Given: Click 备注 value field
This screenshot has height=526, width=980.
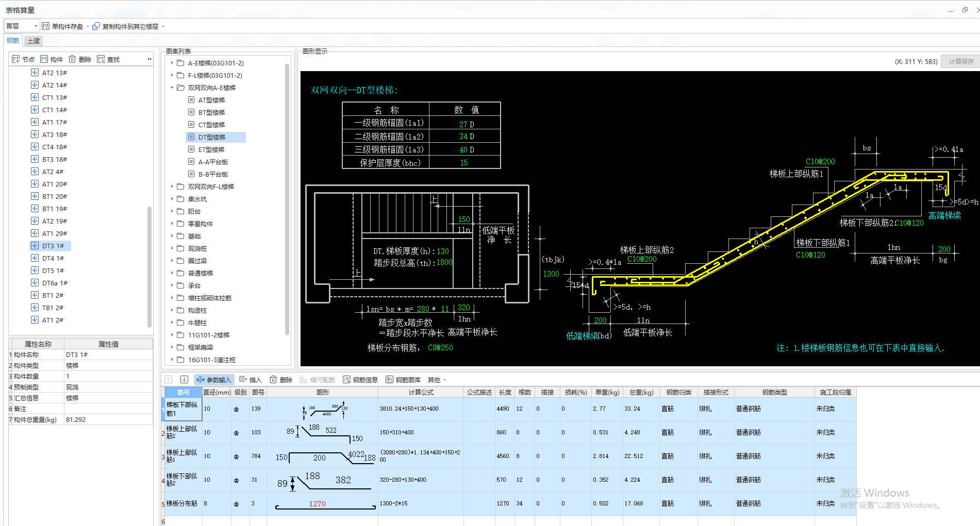Looking at the screenshot, I should [x=108, y=409].
